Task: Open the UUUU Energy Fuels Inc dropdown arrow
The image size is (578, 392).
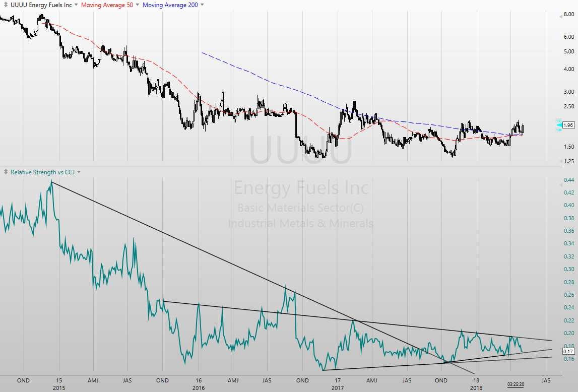Action: coord(76,5)
